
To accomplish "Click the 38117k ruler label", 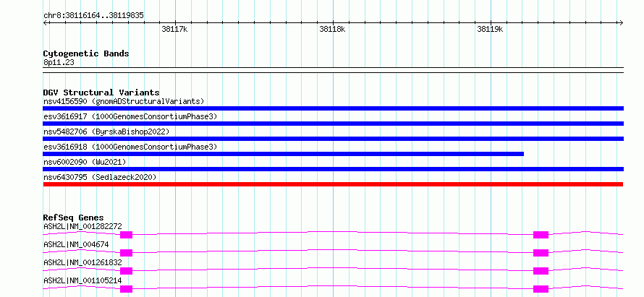I will pos(174,29).
